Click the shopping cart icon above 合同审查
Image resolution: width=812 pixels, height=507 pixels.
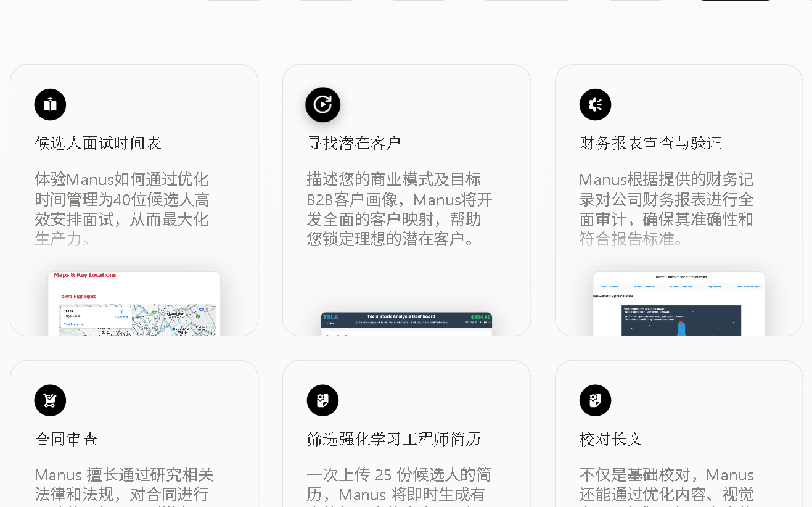(x=50, y=401)
